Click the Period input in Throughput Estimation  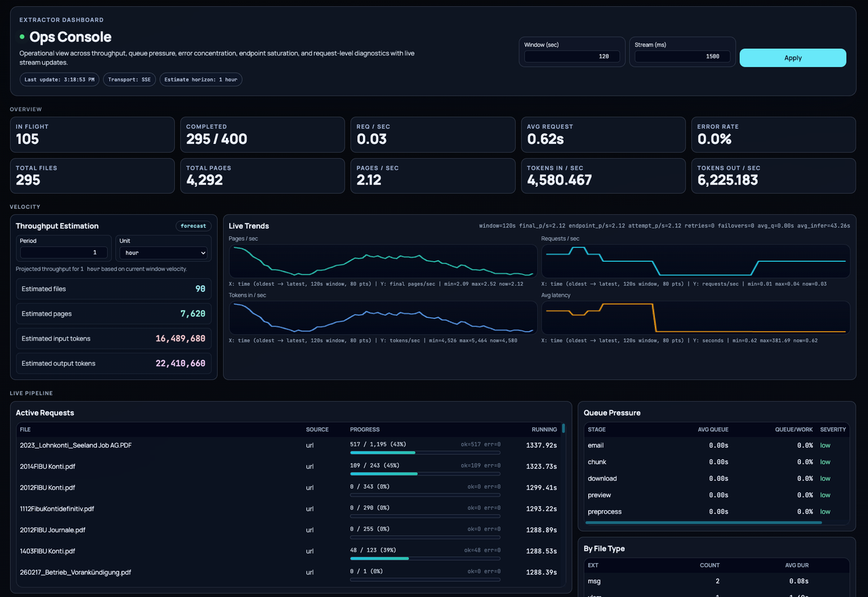coord(64,252)
